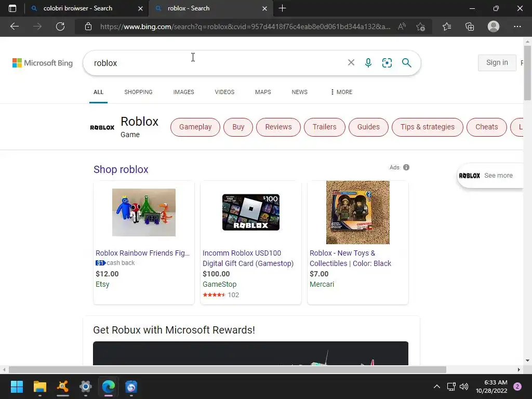Open File Explorer from taskbar

(39, 387)
